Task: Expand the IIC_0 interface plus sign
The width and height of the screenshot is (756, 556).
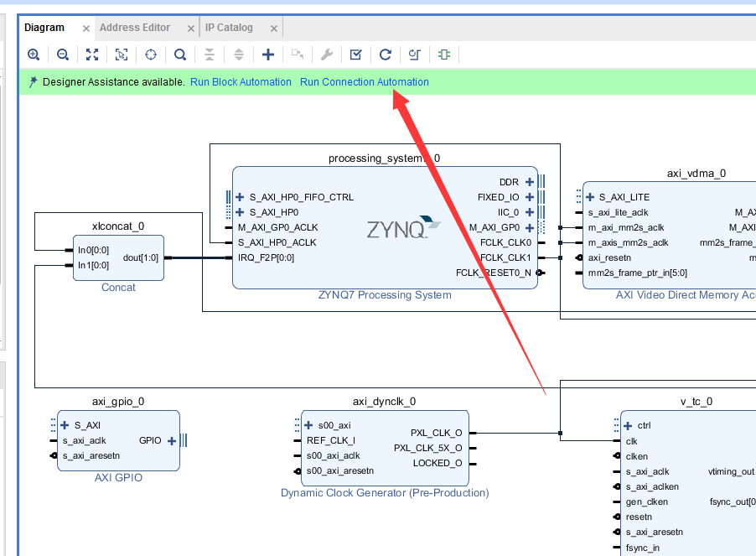Action: click(x=530, y=212)
